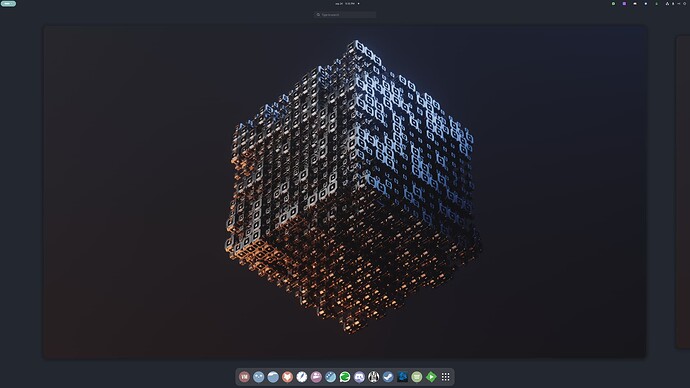Image resolution: width=690 pixels, height=388 pixels.
Task: Open the dark blue square dock icon
Action: click(x=402, y=377)
